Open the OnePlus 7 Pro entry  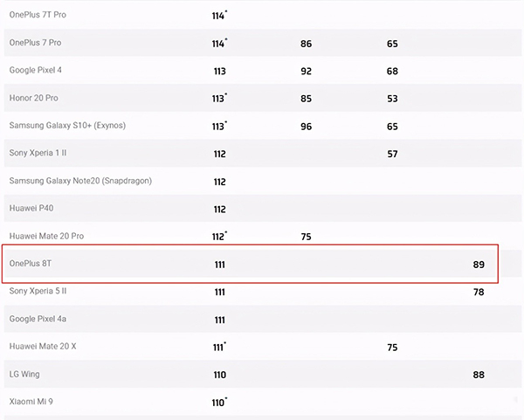pos(35,43)
